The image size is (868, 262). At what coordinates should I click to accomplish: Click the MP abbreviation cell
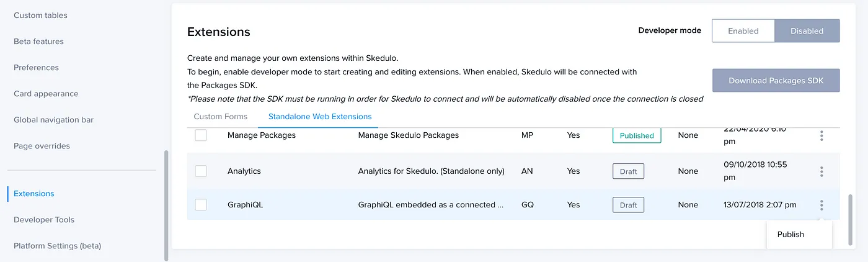click(527, 135)
